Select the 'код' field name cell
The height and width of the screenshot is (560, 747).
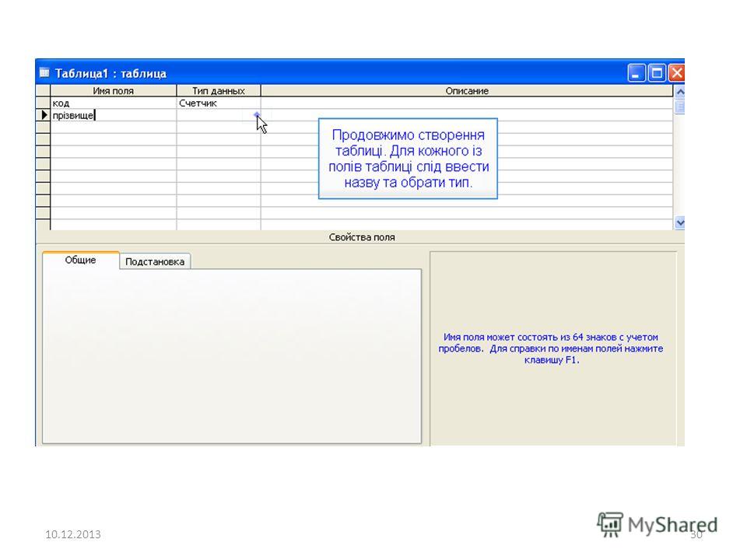point(114,103)
